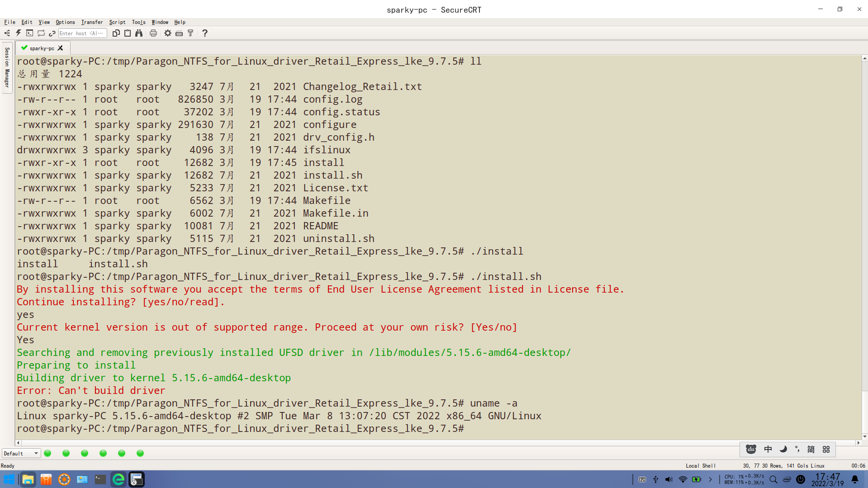Image resolution: width=868 pixels, height=488 pixels.
Task: Open Session Options gear icon
Action: 168,33
